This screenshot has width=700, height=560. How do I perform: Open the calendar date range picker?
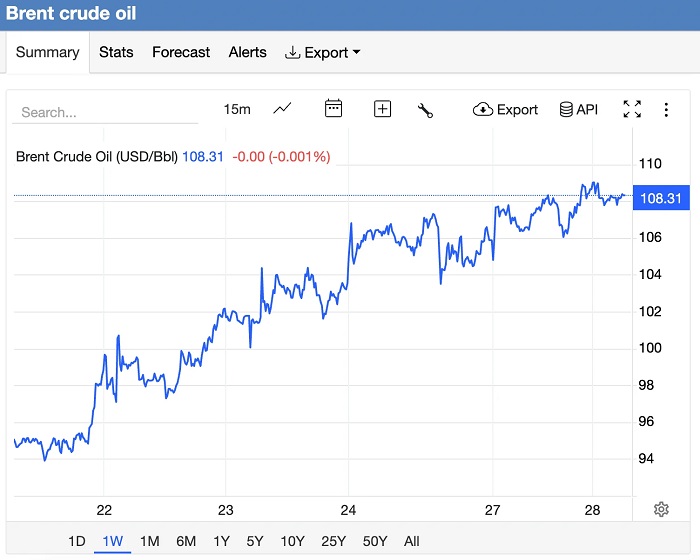point(333,109)
